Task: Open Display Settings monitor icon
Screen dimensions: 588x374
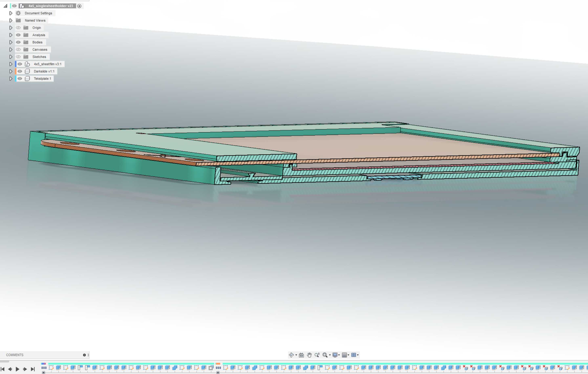Action: [x=335, y=355]
